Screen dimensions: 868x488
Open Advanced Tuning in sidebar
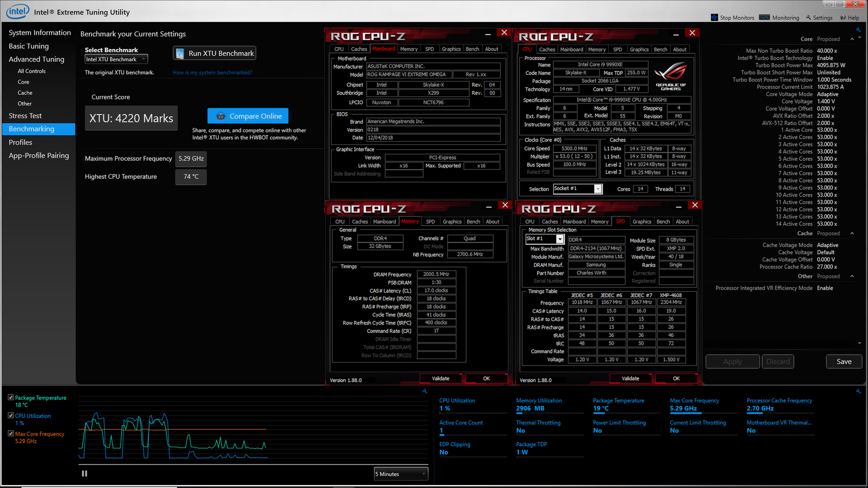(36, 59)
